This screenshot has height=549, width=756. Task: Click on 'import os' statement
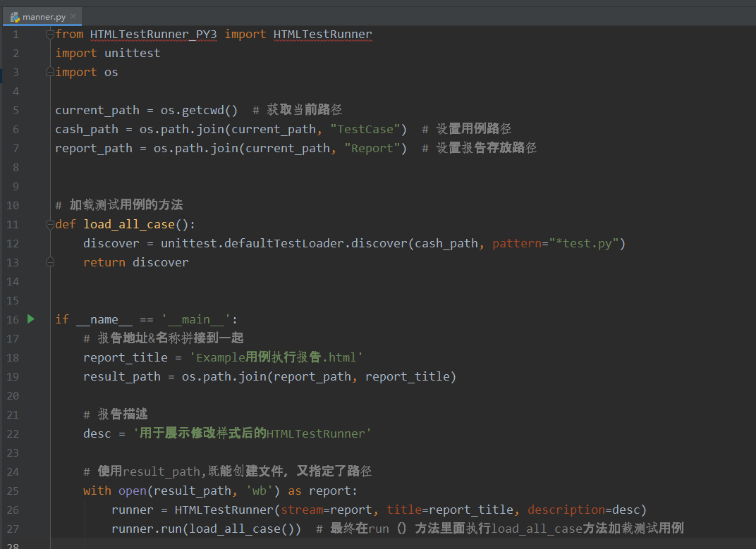[87, 72]
